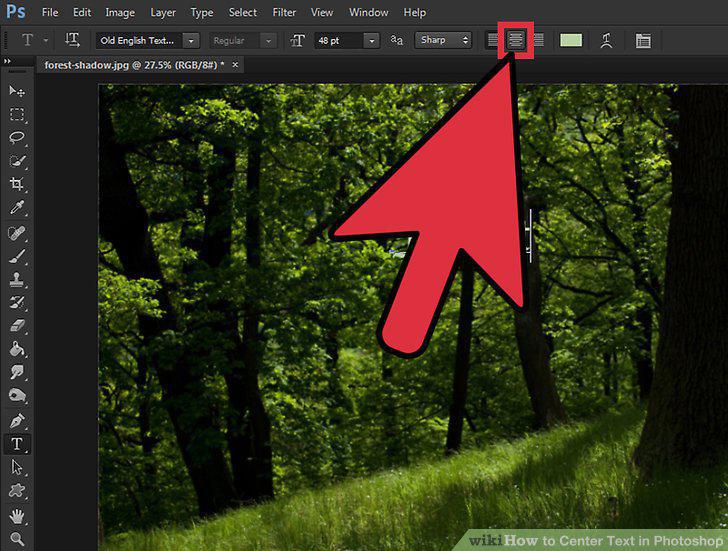Select the Move tool
The image size is (728, 551).
(x=17, y=91)
